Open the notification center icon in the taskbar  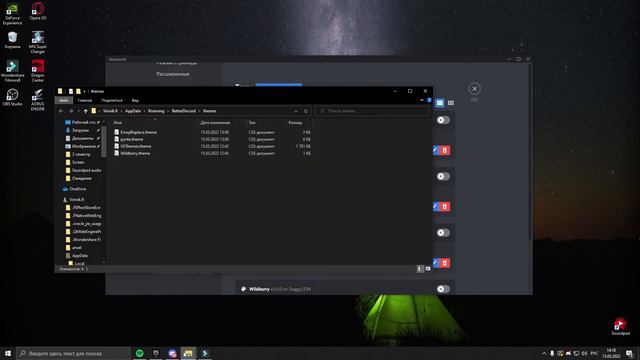[630, 353]
